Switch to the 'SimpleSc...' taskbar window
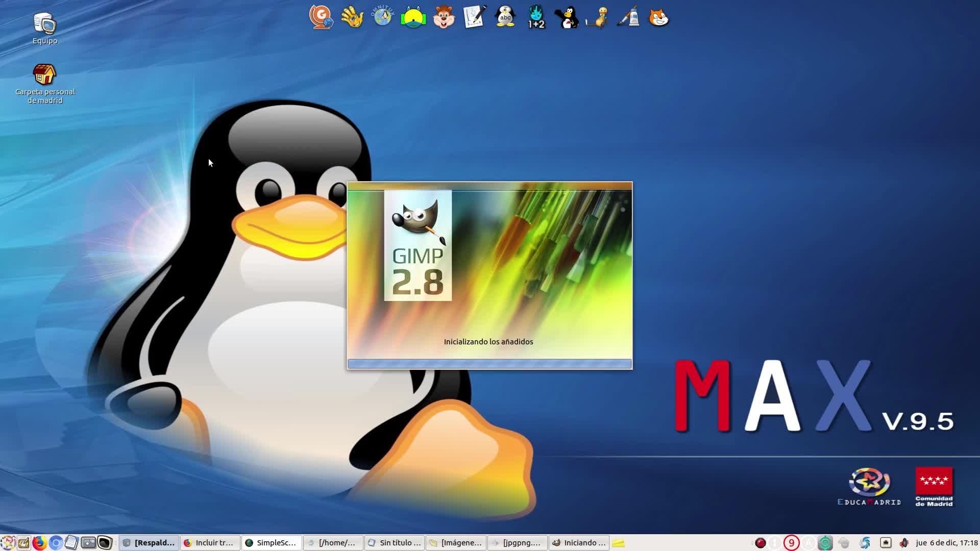Viewport: 980px width, 551px height. point(272,543)
